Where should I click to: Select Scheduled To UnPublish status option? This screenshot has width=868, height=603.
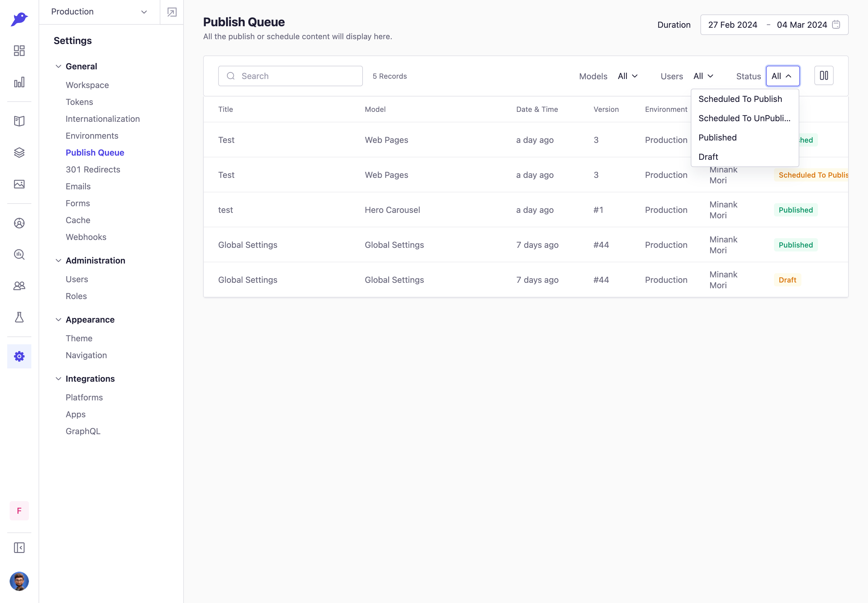pyautogui.click(x=744, y=118)
